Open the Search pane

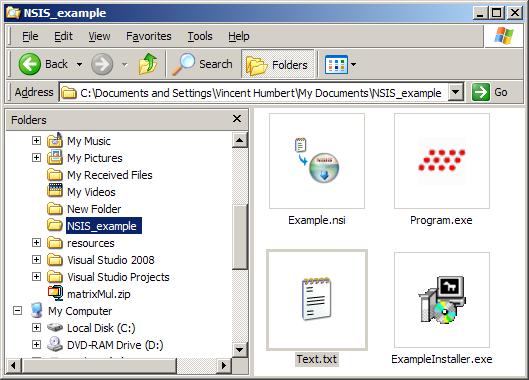(202, 64)
